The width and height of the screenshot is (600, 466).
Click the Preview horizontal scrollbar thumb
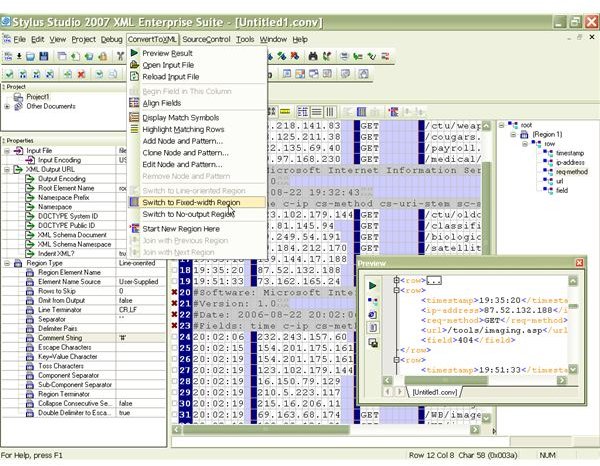[446, 380]
